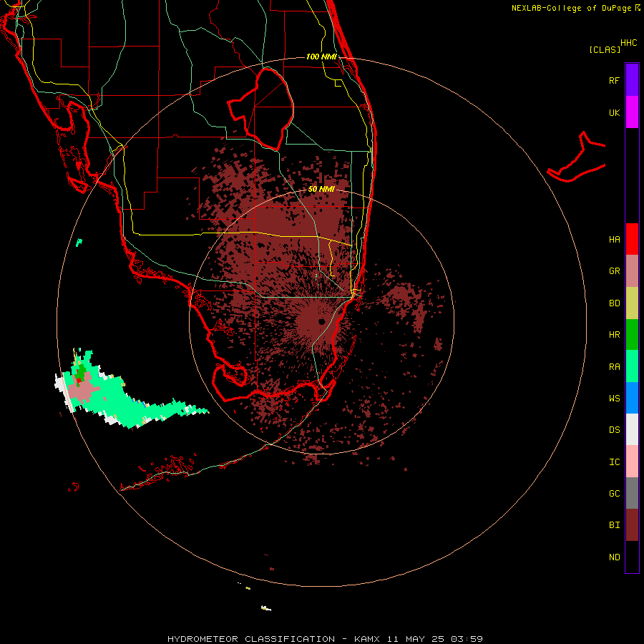Click the pink graupel core of the storm
The image size is (644, 644).
click(84, 391)
